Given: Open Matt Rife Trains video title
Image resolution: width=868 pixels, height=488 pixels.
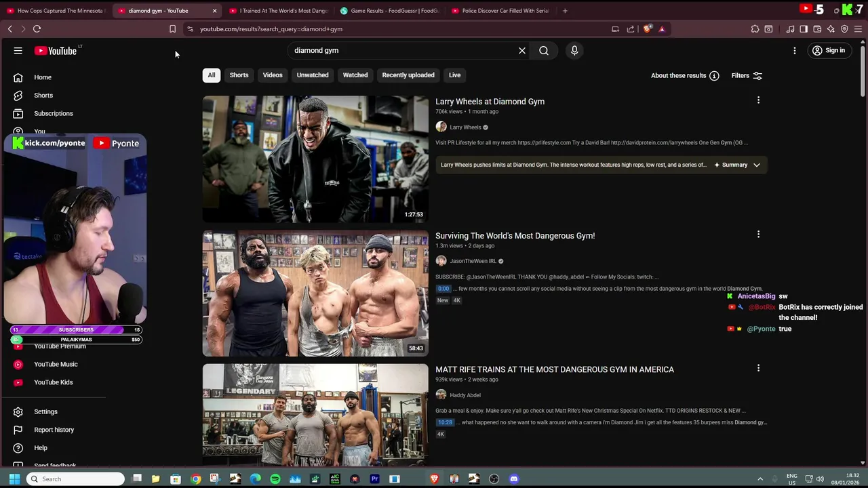Looking at the screenshot, I should click(x=555, y=369).
